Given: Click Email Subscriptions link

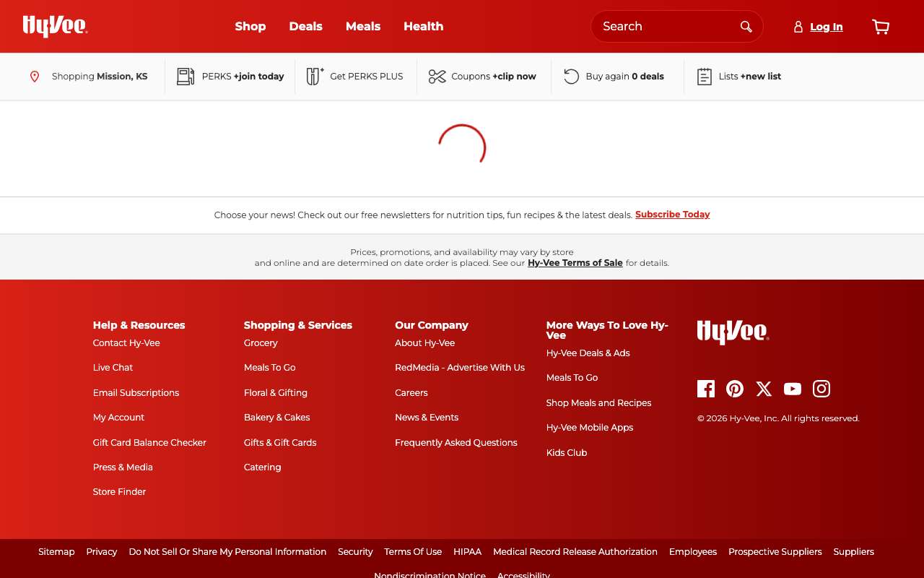Looking at the screenshot, I should (136, 393).
